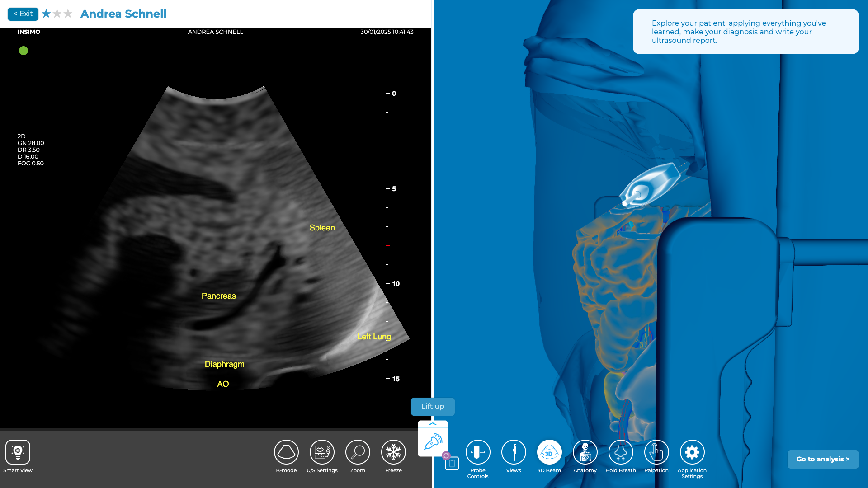This screenshot has height=488, width=868.
Task: Click the third rating star
Action: point(68,14)
